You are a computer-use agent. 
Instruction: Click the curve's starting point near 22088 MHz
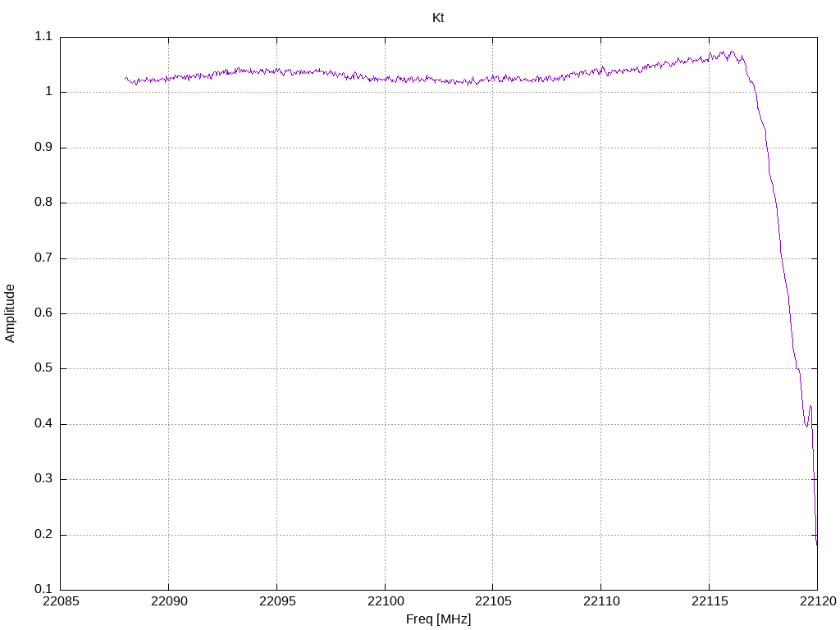pyautogui.click(x=126, y=78)
